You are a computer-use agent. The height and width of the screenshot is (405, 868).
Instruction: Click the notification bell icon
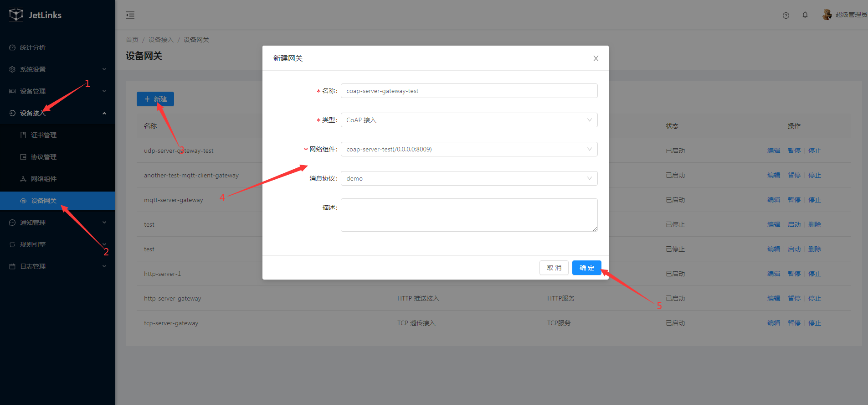[x=805, y=15]
